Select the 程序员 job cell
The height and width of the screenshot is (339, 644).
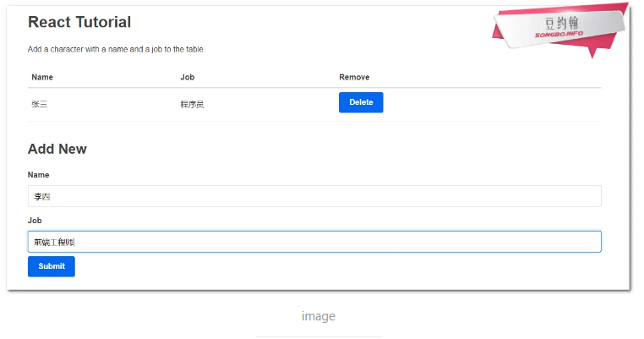point(192,104)
